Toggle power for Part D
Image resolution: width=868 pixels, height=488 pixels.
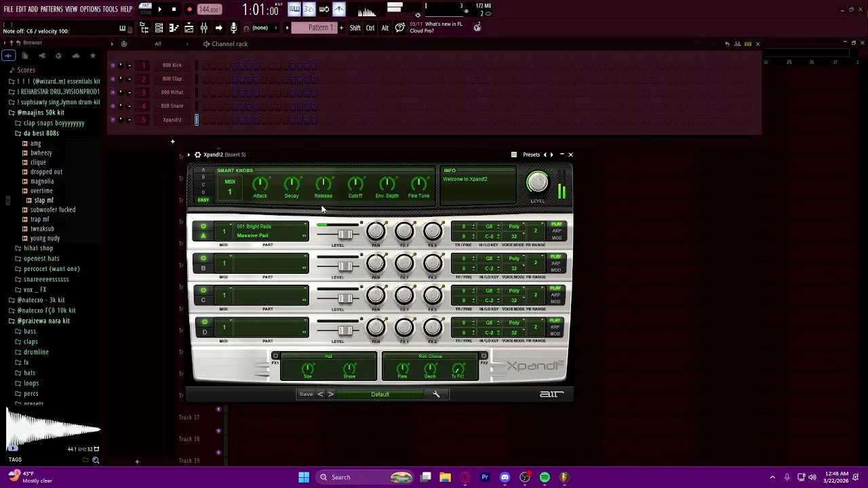[203, 322]
